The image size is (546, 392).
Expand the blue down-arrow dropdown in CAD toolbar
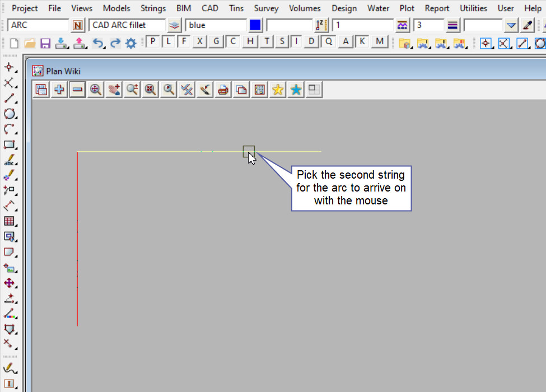pos(511,25)
